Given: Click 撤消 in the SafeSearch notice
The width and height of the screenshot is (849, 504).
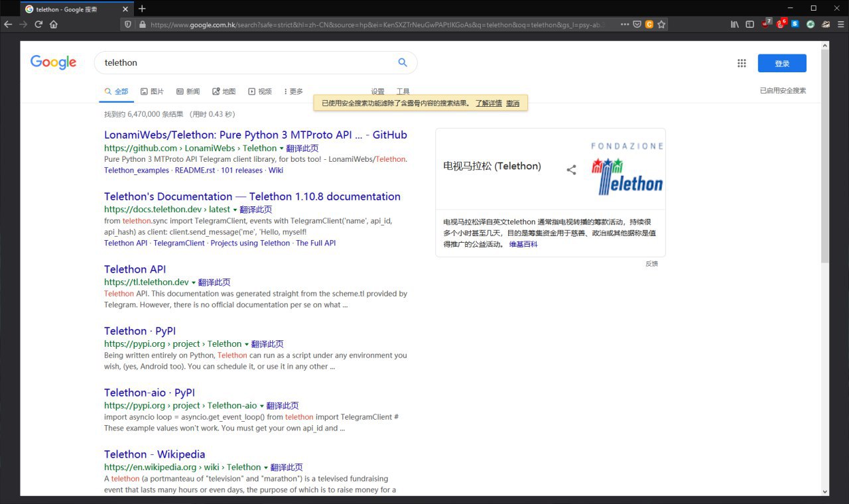Looking at the screenshot, I should (513, 103).
